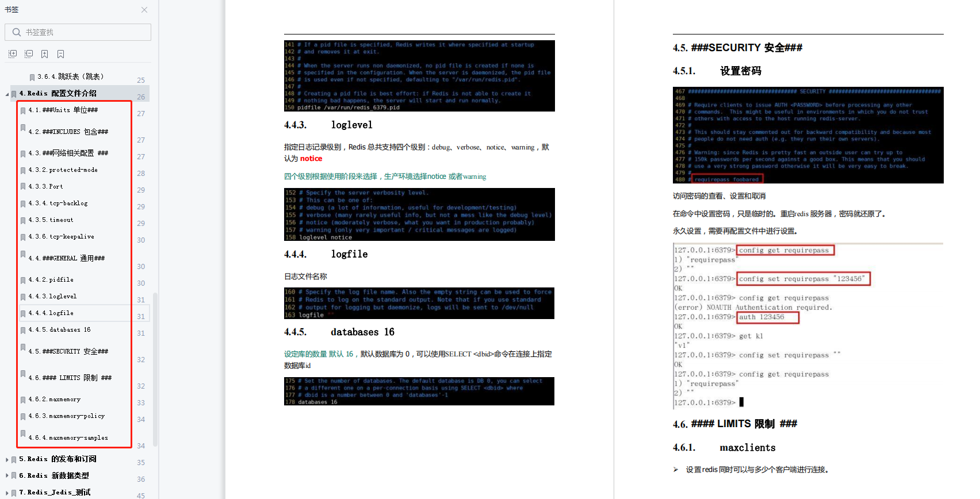
Task: Click the databases 16 code screenshot
Action: point(419,391)
